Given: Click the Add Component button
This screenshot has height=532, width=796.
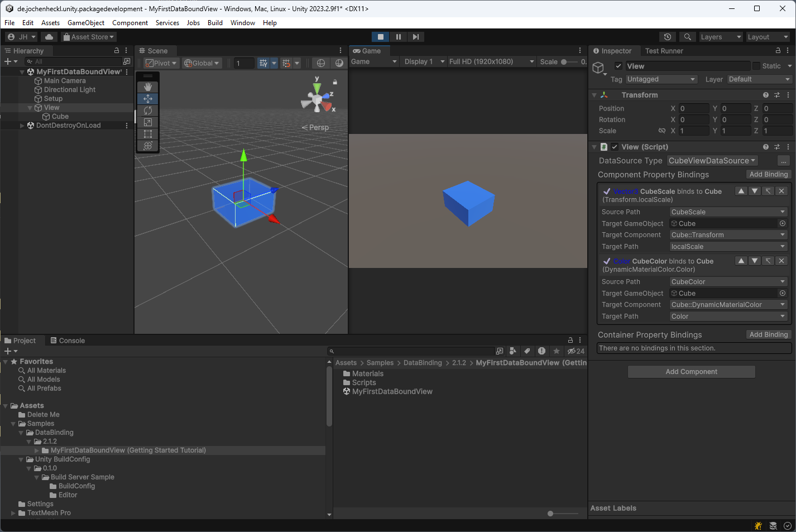Looking at the screenshot, I should click(x=692, y=372).
